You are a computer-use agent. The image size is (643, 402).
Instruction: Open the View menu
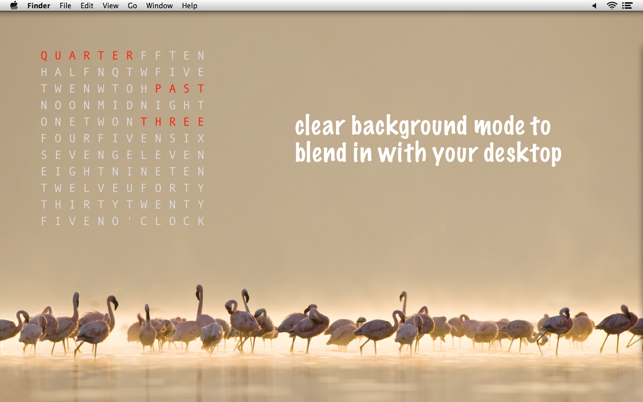point(110,5)
